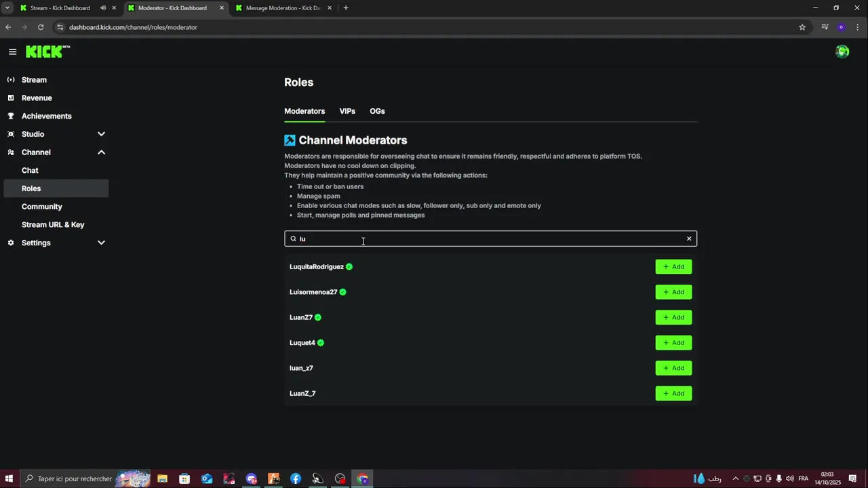Image resolution: width=868 pixels, height=488 pixels.
Task: Open the hamburger menu next to Kick logo
Action: [x=12, y=52]
